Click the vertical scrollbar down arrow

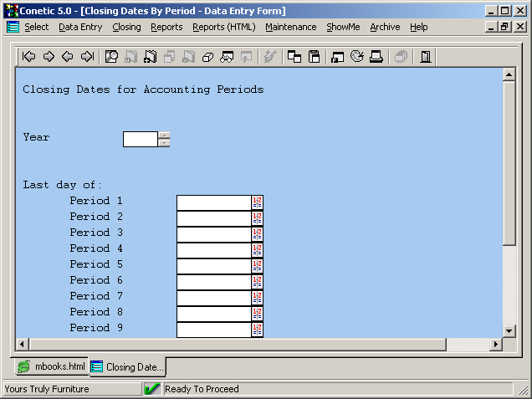[x=508, y=330]
